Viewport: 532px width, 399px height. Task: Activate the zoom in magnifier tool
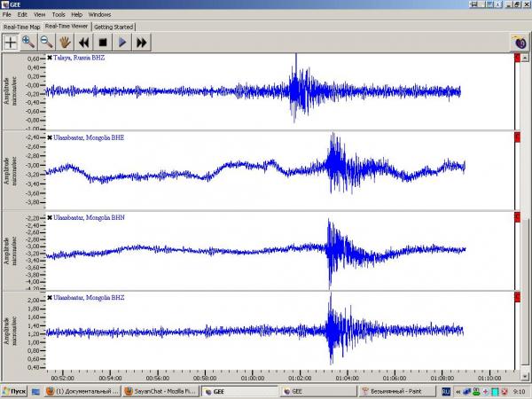coord(28,43)
